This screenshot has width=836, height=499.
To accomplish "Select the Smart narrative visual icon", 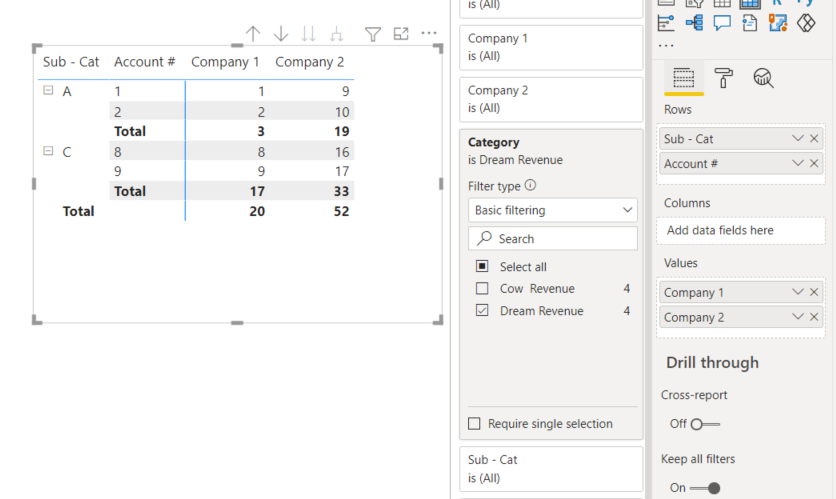I will [750, 23].
